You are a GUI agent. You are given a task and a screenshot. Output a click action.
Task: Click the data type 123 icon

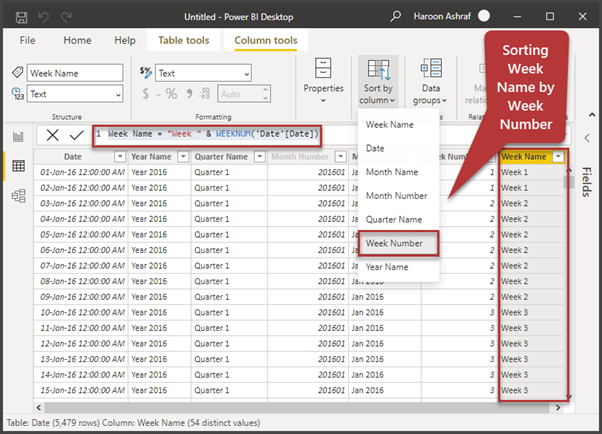18,94
